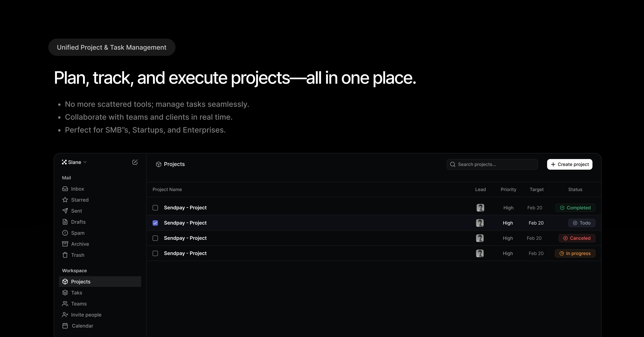The height and width of the screenshot is (337, 644).
Task: Click the Sent paper plane icon
Action: tap(65, 211)
